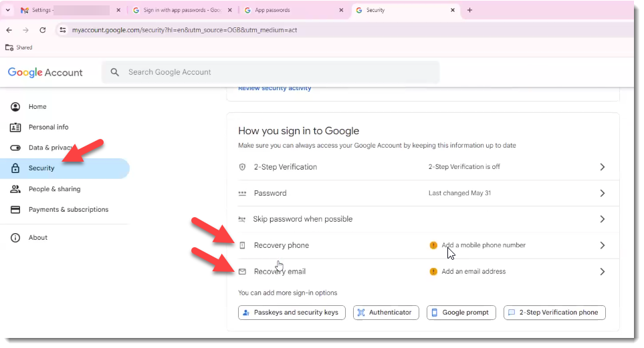644x348 pixels.
Task: Click '2-Step Verification is off' status
Action: point(464,166)
